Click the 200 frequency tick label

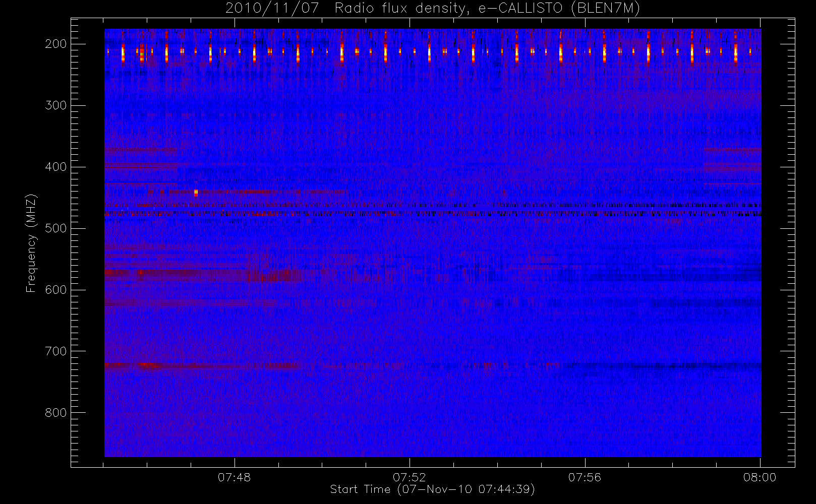pyautogui.click(x=56, y=44)
